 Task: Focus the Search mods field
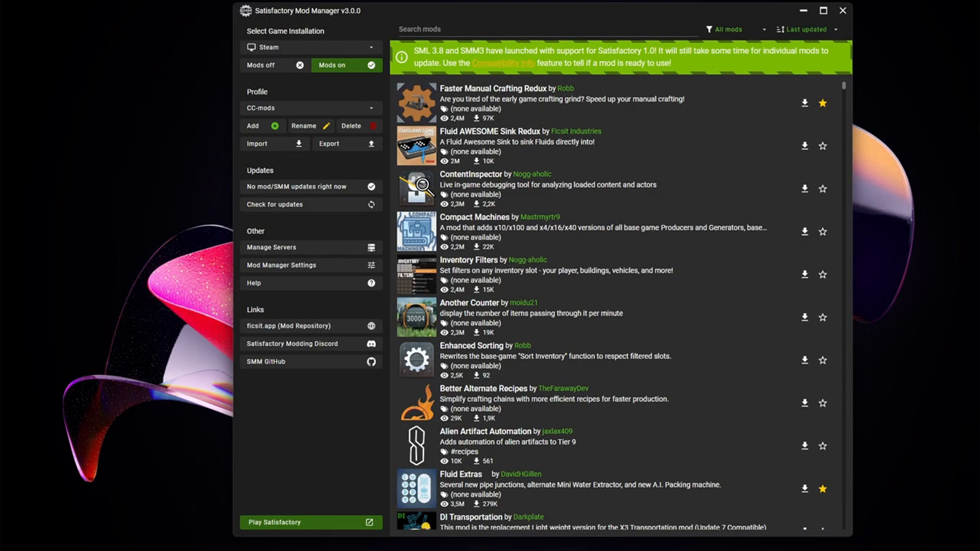coord(548,29)
